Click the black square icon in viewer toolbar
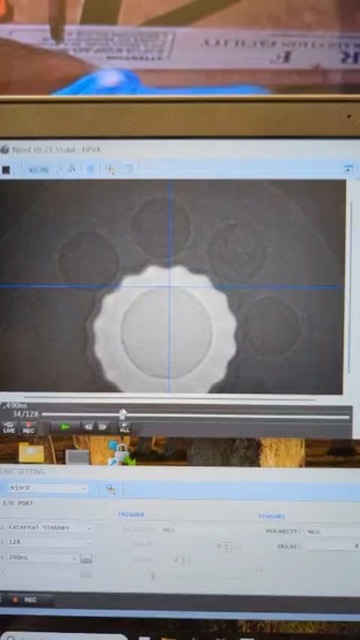This screenshot has width=360, height=640. (x=6, y=170)
